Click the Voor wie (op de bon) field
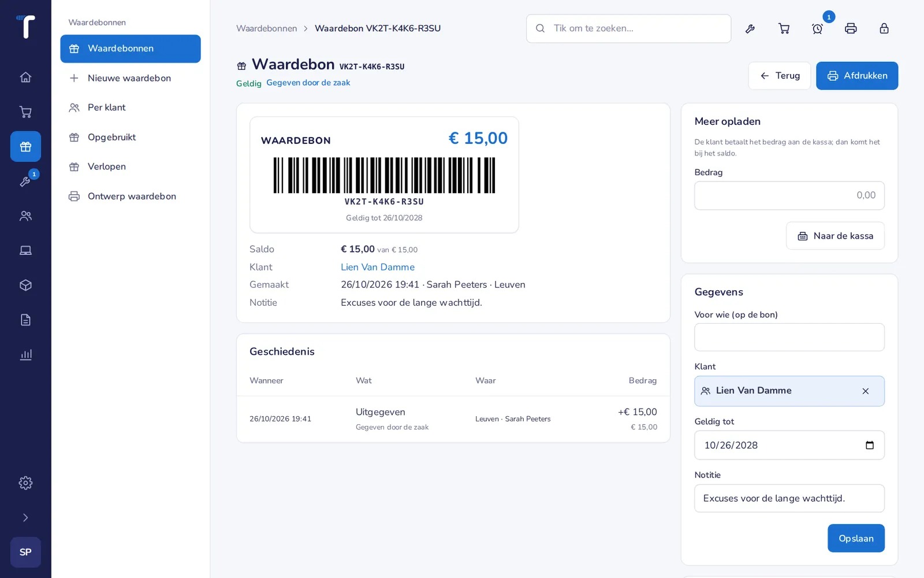The image size is (924, 578). [789, 337]
